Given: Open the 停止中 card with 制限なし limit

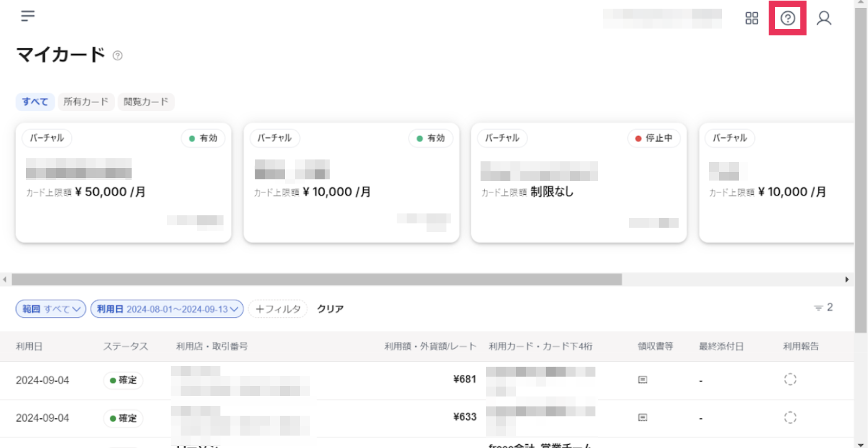Looking at the screenshot, I should click(579, 182).
